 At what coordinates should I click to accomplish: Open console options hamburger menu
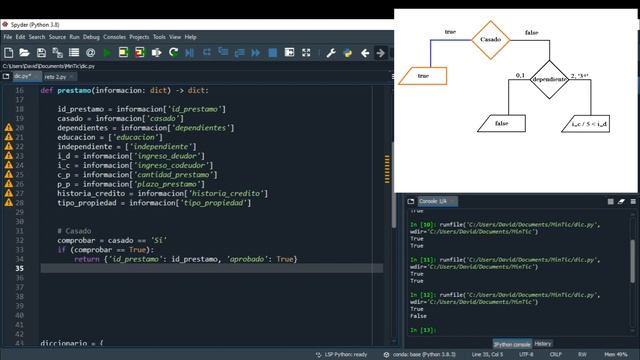point(633,201)
